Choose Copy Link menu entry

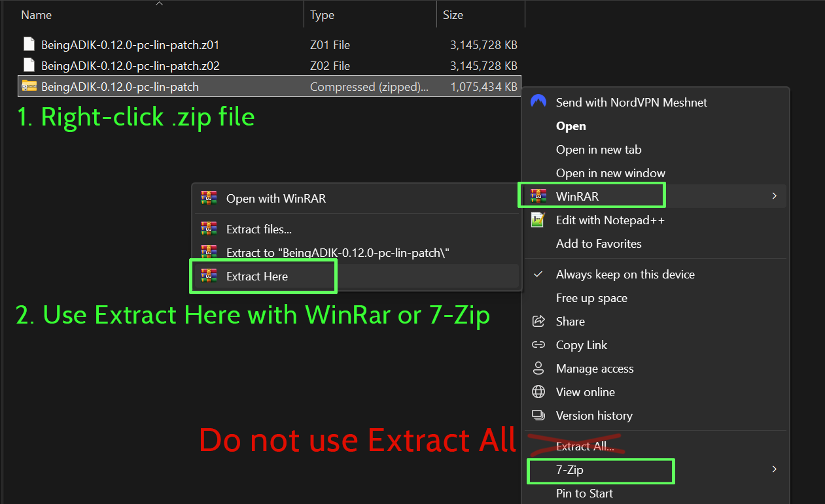coord(582,344)
